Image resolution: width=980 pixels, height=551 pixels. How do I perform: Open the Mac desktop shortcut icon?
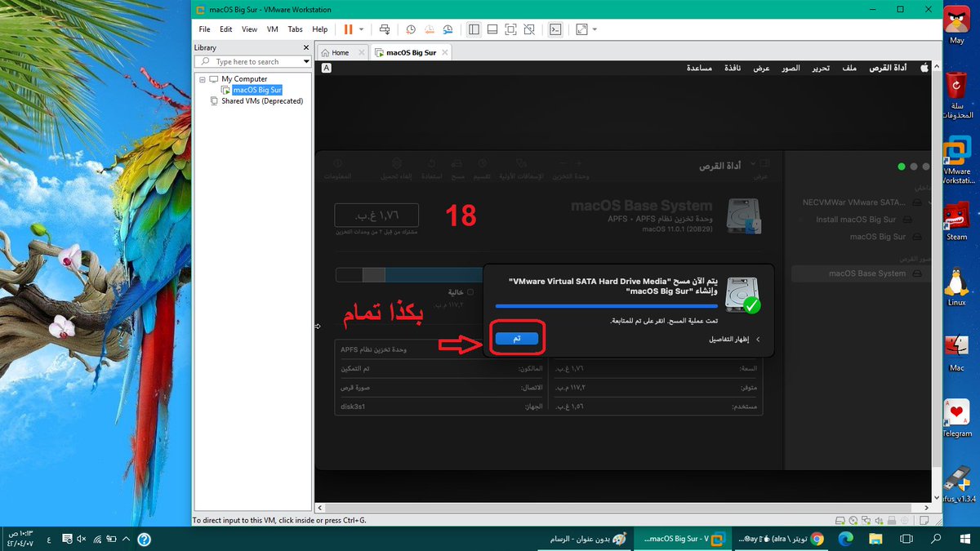click(x=955, y=353)
